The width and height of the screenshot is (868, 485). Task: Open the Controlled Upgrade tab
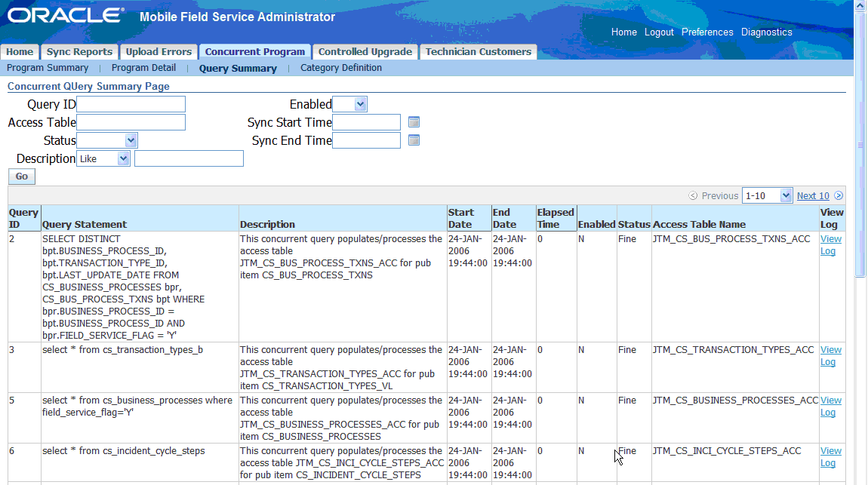click(x=365, y=51)
